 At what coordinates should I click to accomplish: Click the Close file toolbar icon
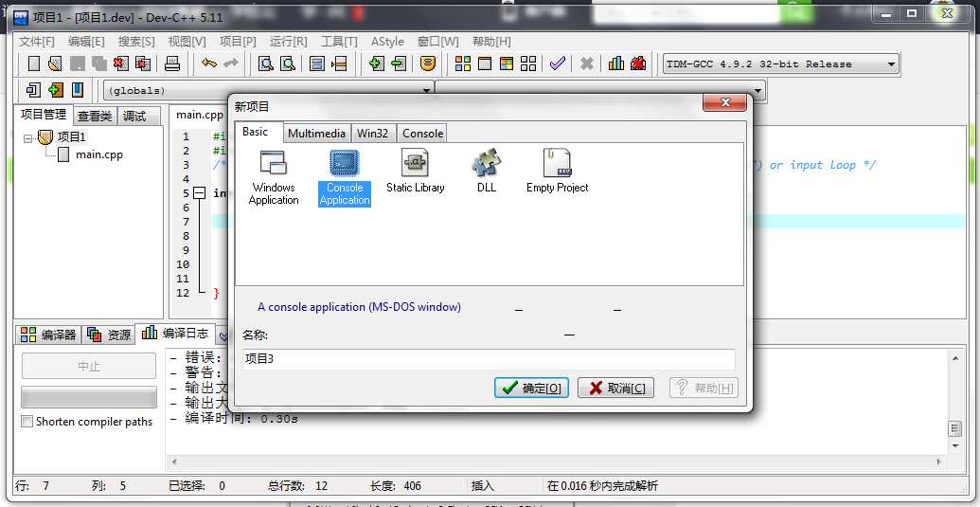click(x=121, y=63)
